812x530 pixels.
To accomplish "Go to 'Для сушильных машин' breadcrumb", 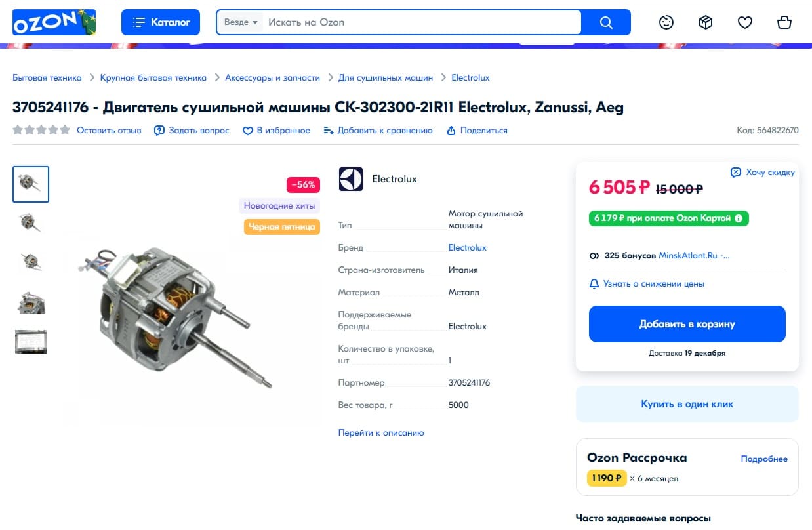I will 386,78.
